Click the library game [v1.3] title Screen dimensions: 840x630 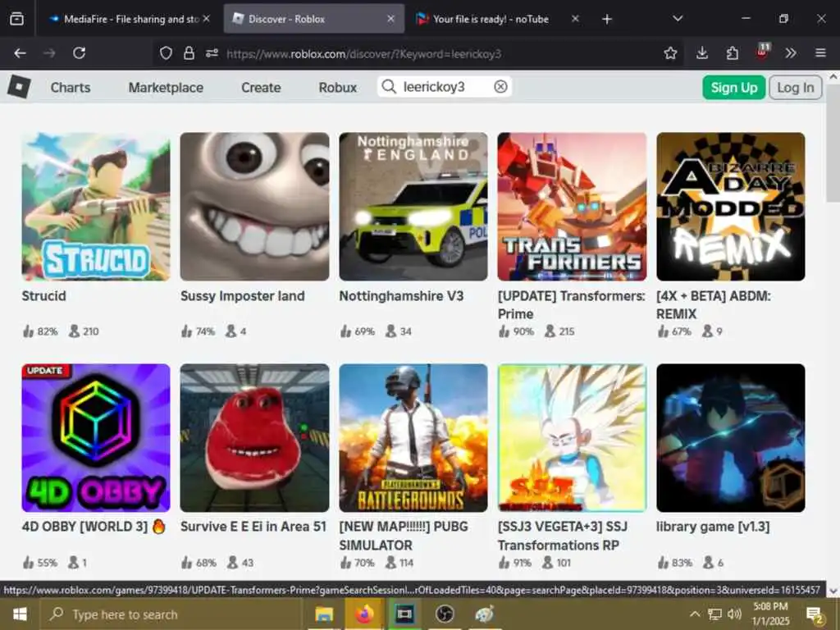[713, 527]
